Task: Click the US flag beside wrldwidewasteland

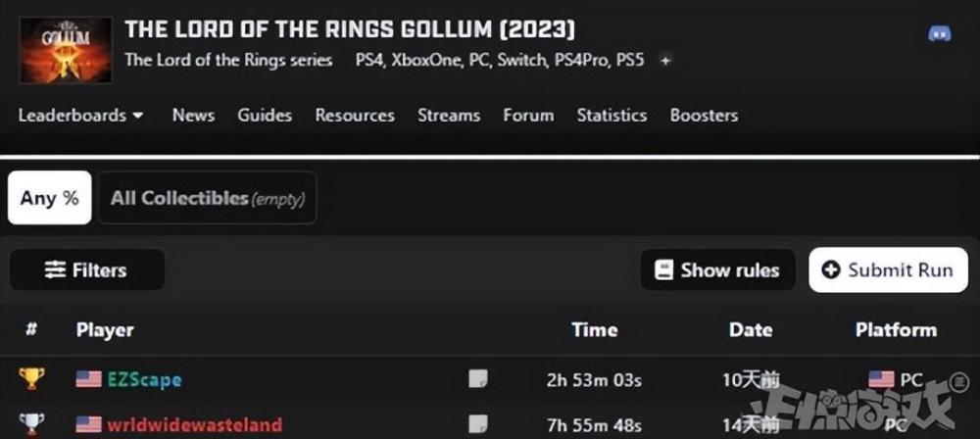Action: [89, 424]
